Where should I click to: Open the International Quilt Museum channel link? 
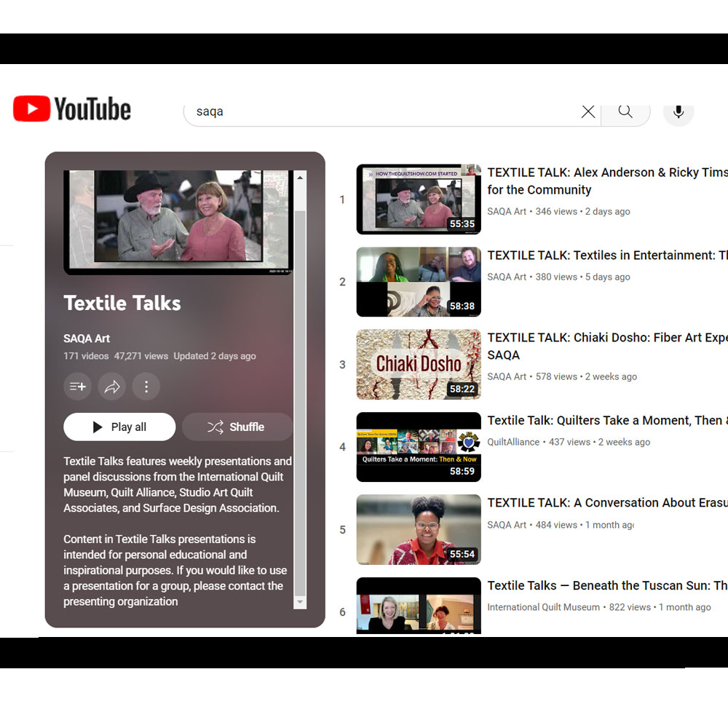click(x=544, y=607)
